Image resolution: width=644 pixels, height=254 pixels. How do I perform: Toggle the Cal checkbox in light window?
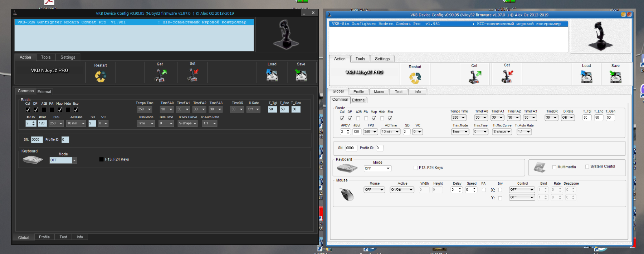[x=342, y=118]
